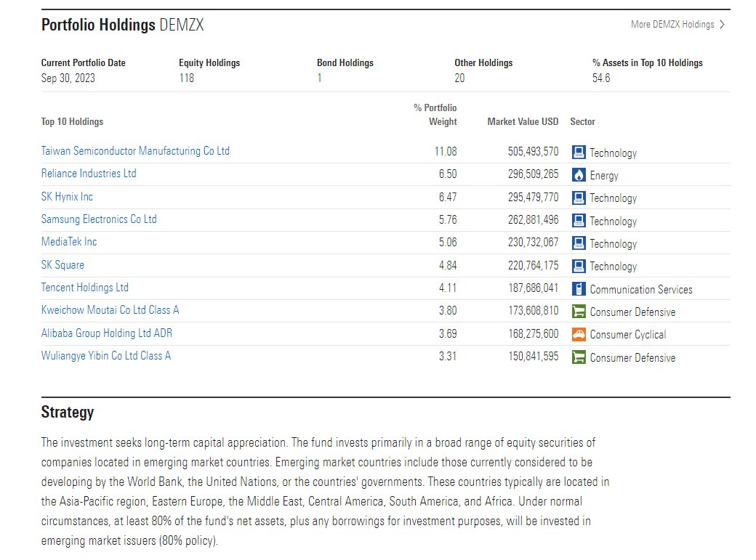Click Technology icon in Samsung Electronics row
756x560 pixels.
coord(579,221)
